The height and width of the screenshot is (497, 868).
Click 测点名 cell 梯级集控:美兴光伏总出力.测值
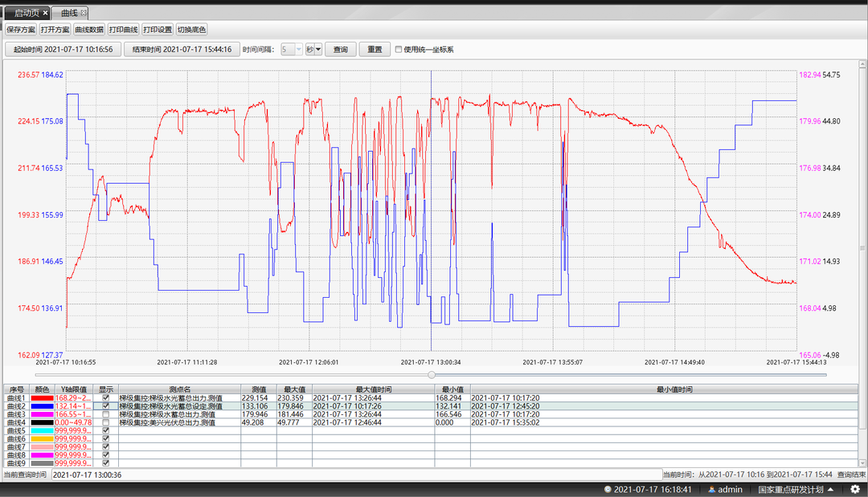[179, 422]
